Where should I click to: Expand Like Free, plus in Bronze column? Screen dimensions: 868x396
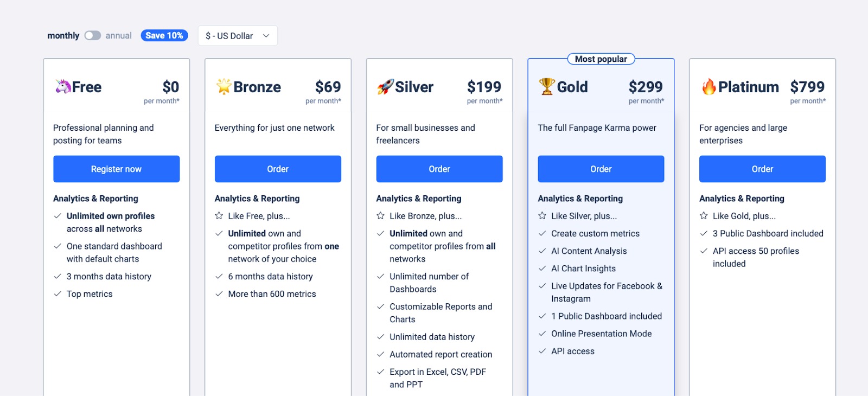[x=259, y=215]
